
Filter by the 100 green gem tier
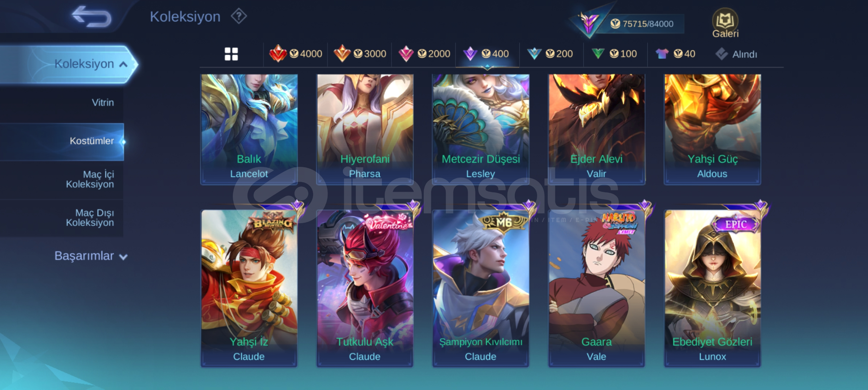pyautogui.click(x=614, y=54)
